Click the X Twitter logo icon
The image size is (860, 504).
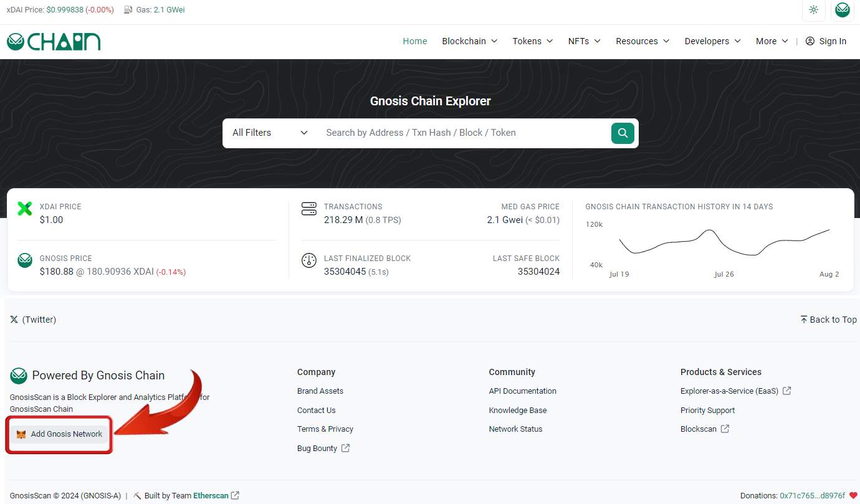click(x=14, y=320)
